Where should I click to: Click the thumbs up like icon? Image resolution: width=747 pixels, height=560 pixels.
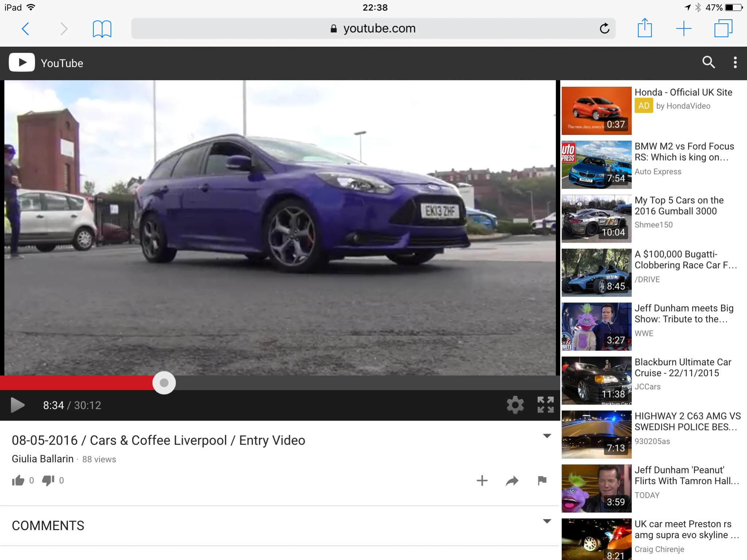tap(18, 480)
